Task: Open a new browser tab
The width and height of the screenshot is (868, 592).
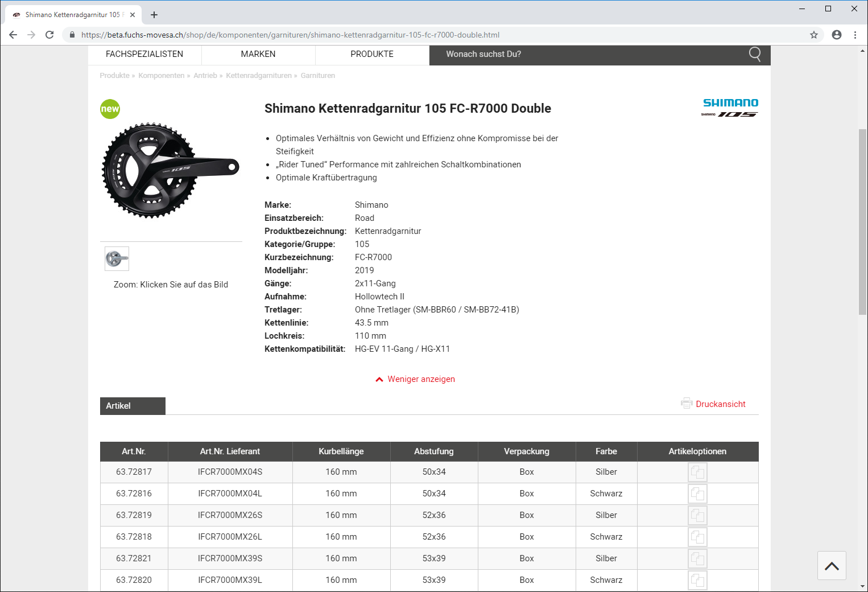Action: [x=154, y=15]
